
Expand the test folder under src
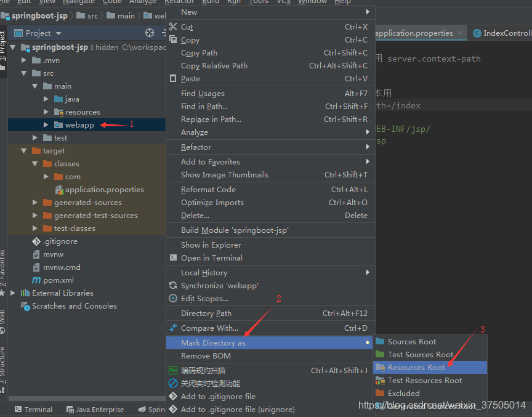[35, 138]
